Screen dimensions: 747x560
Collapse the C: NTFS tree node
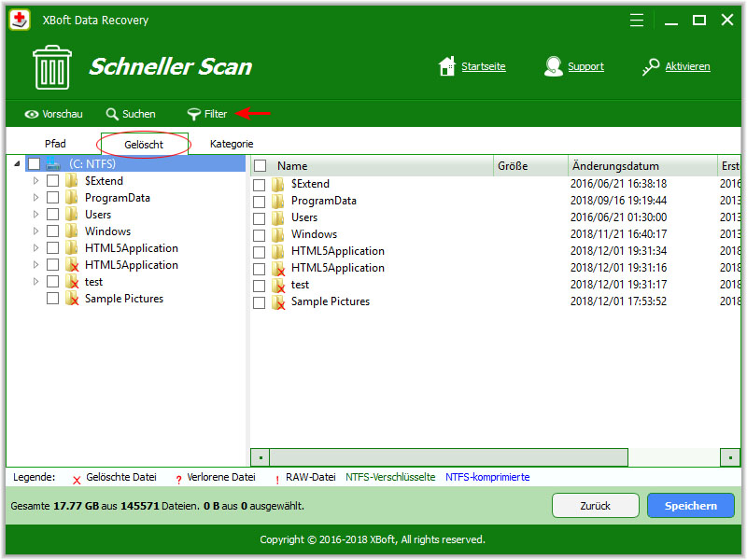pyautogui.click(x=17, y=164)
